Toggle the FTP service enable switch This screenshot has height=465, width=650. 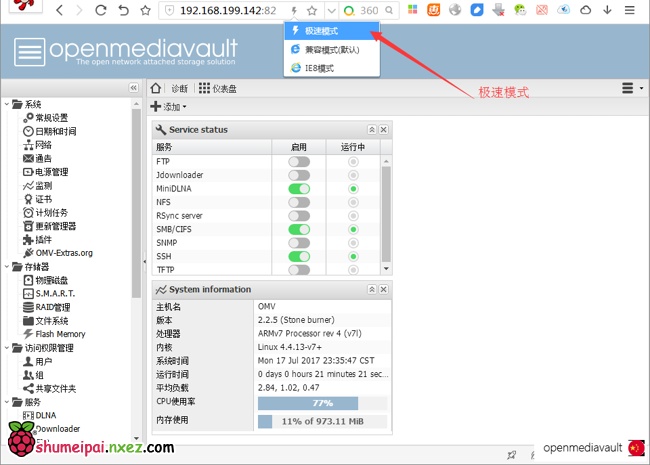click(299, 161)
